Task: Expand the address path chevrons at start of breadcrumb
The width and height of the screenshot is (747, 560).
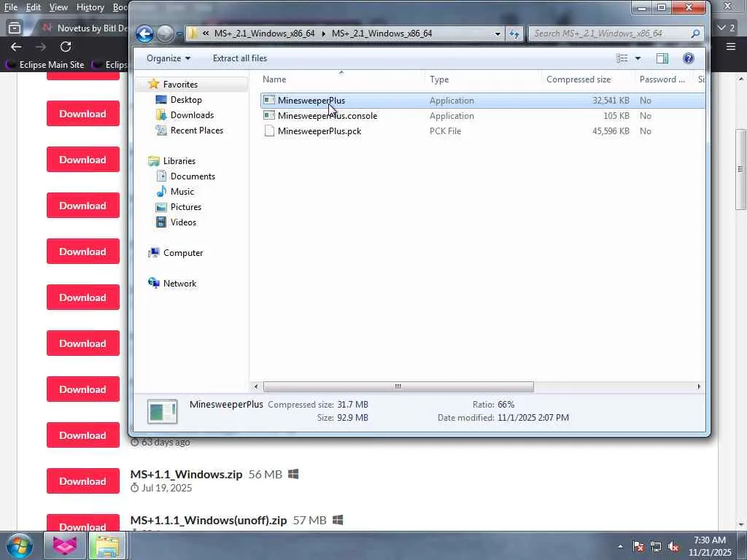Action: pyautogui.click(x=206, y=34)
